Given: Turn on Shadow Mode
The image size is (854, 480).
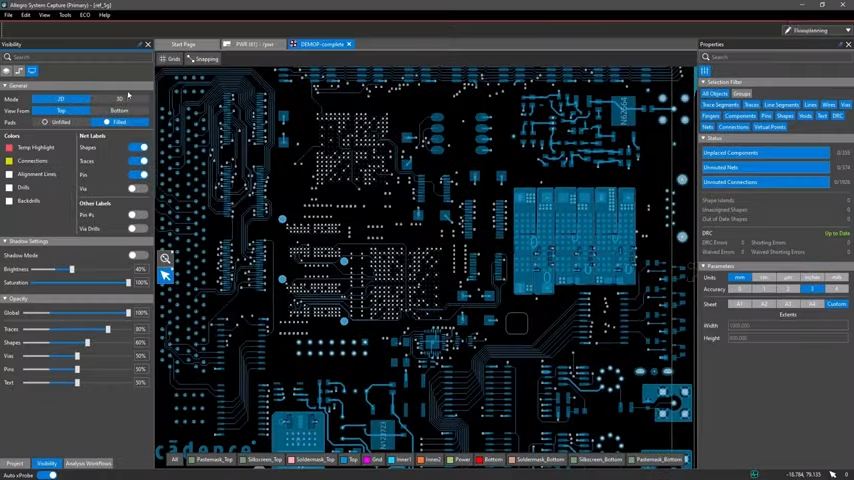Looking at the screenshot, I should point(138,255).
